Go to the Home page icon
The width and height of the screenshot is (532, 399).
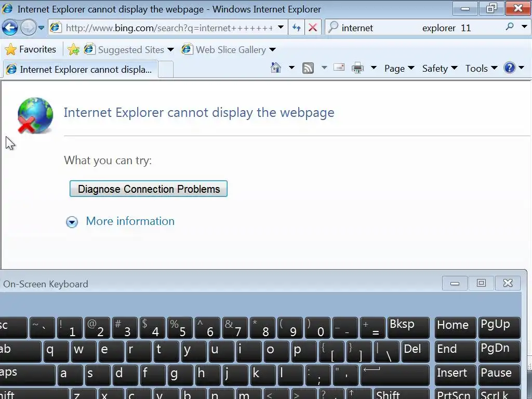[276, 68]
